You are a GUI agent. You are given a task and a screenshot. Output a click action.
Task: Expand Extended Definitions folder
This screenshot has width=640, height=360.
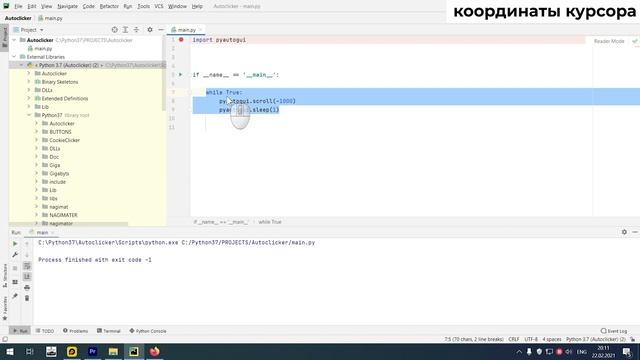(x=29, y=98)
